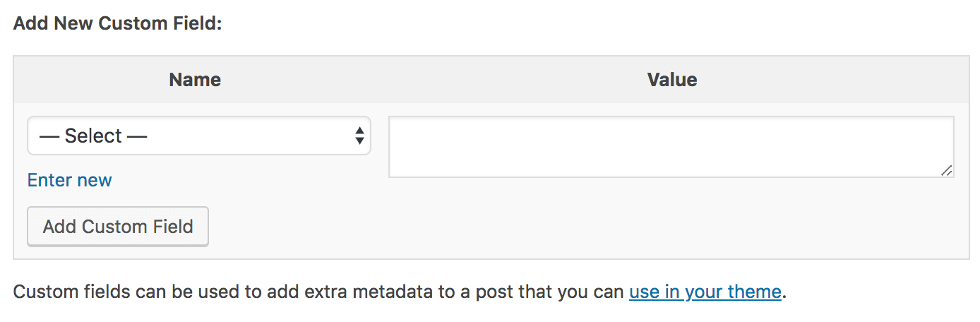Click the "— Select —" placeholder text
This screenshot has height=322, width=980.
pyautogui.click(x=92, y=136)
